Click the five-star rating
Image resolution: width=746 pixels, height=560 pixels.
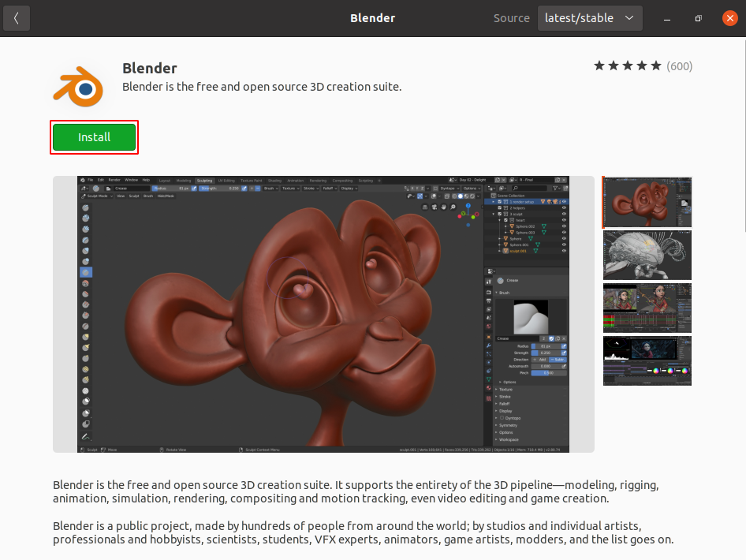coord(628,65)
